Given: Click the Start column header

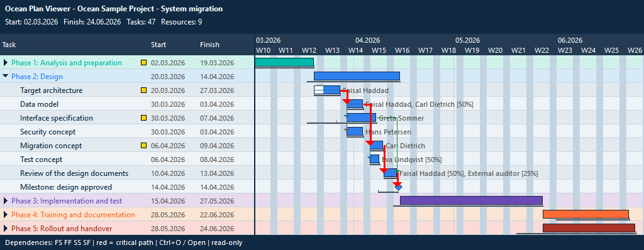Looking at the screenshot, I should (x=158, y=45).
